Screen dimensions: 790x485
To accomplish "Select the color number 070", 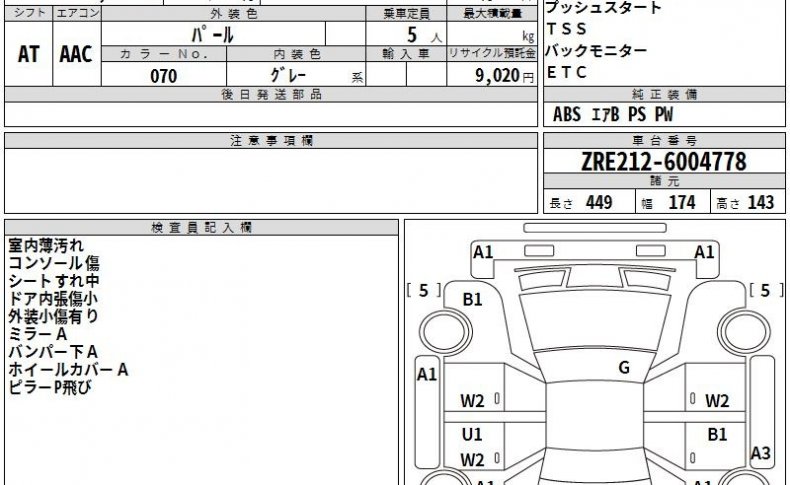I will point(164,76).
